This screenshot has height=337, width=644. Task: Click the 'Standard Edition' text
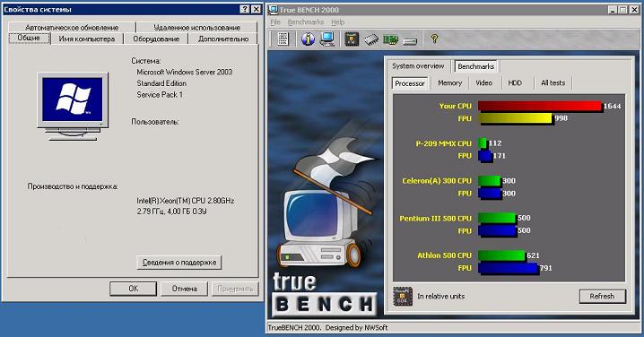coord(161,83)
